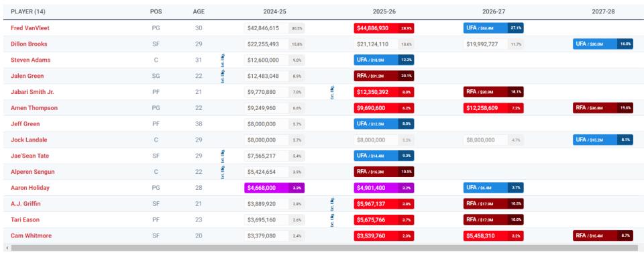Viewport: 644px width, 257px height.
Task: Open Fred VanVleet's player page
Action: coord(30,28)
